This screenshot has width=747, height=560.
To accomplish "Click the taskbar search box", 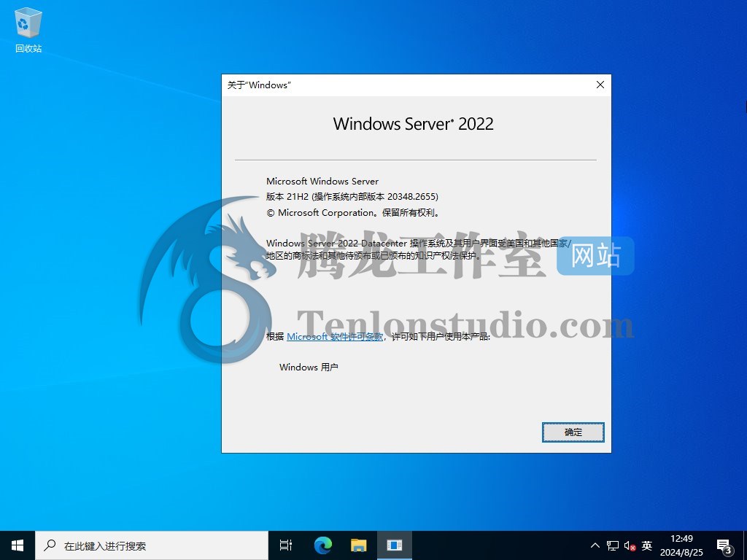I will [x=152, y=545].
